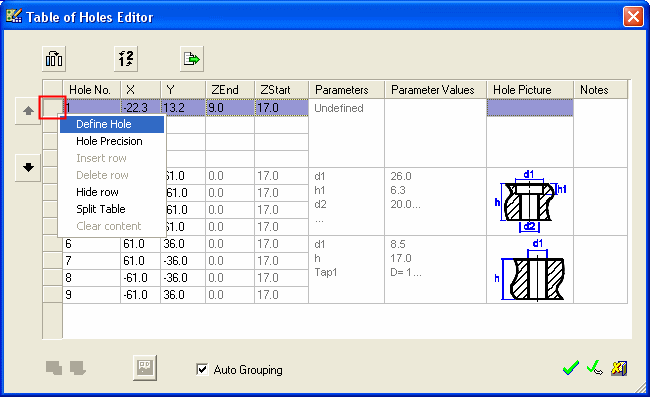This screenshot has height=397, width=650.
Task: Choose Hole Precision from context menu
Action: click(x=112, y=141)
